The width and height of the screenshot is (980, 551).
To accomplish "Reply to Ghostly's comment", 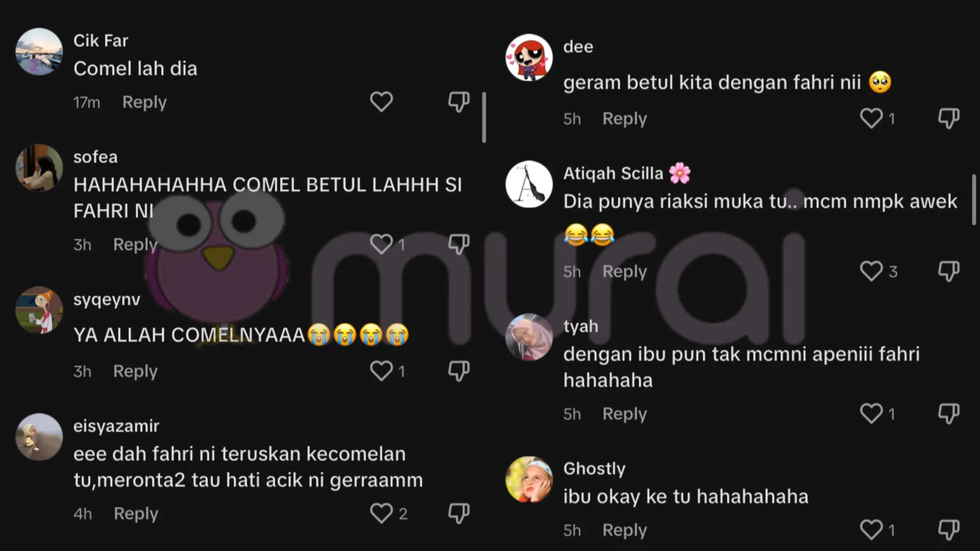I will coord(624,530).
